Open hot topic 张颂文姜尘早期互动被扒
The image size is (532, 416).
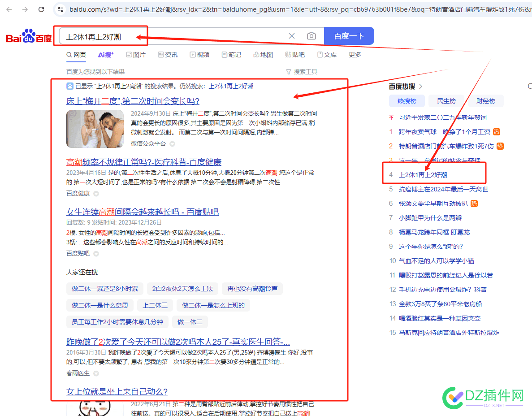pos(433,204)
